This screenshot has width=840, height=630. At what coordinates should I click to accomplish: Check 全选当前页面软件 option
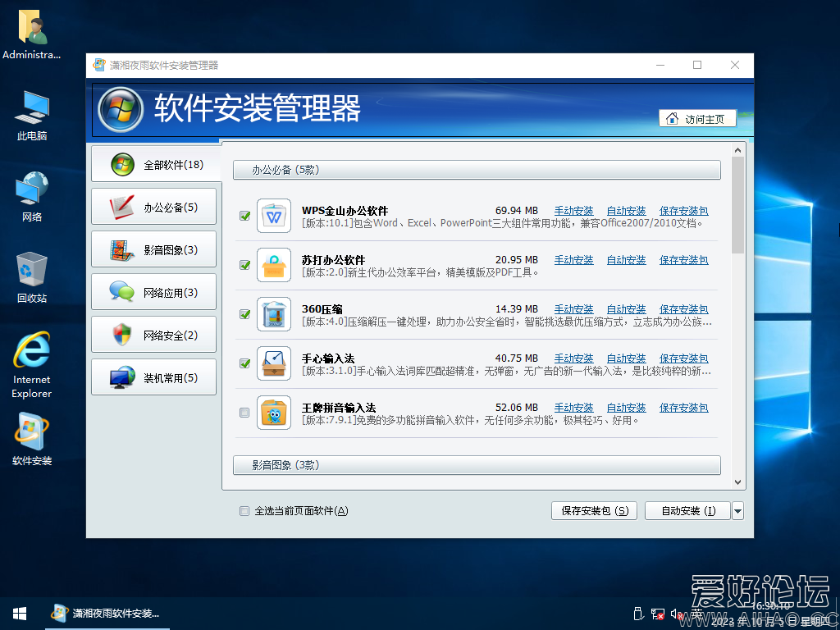point(244,510)
